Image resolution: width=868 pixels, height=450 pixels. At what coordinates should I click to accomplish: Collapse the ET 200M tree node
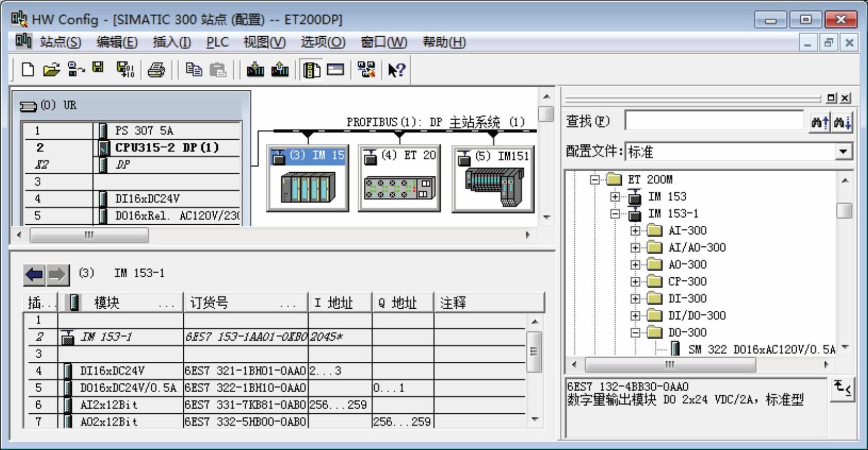tap(594, 180)
